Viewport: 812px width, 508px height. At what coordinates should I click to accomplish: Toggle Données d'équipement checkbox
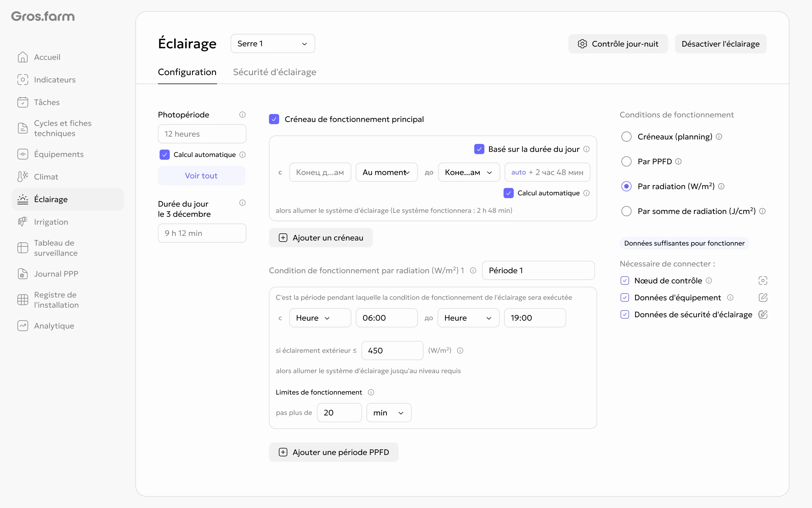[x=625, y=298]
